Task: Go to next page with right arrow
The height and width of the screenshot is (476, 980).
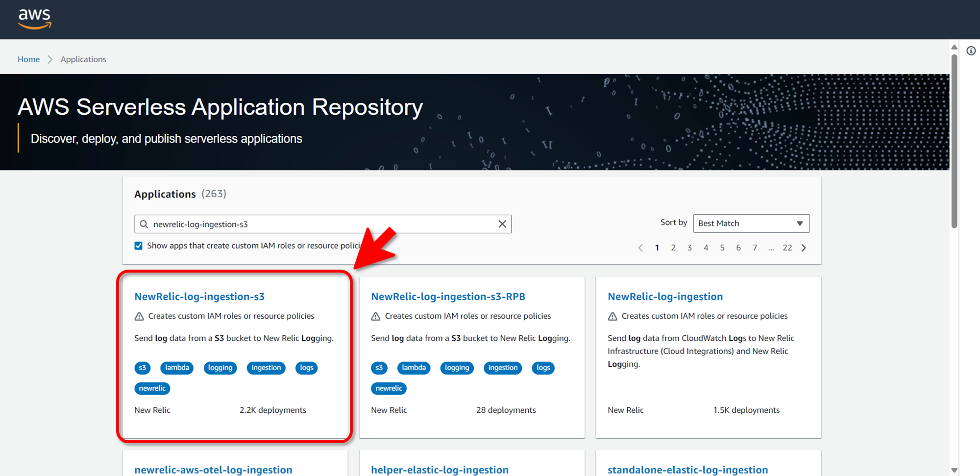Action: click(804, 248)
